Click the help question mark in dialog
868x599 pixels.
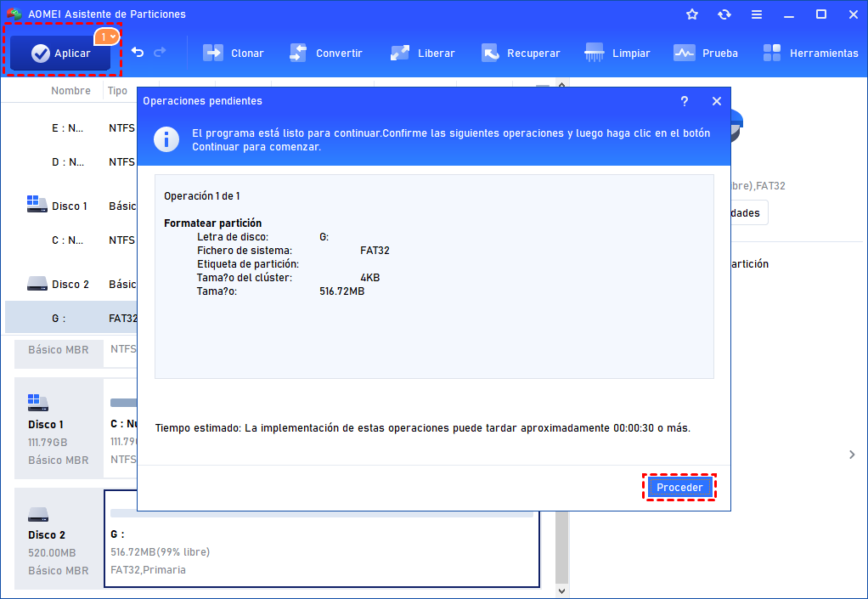coord(685,101)
